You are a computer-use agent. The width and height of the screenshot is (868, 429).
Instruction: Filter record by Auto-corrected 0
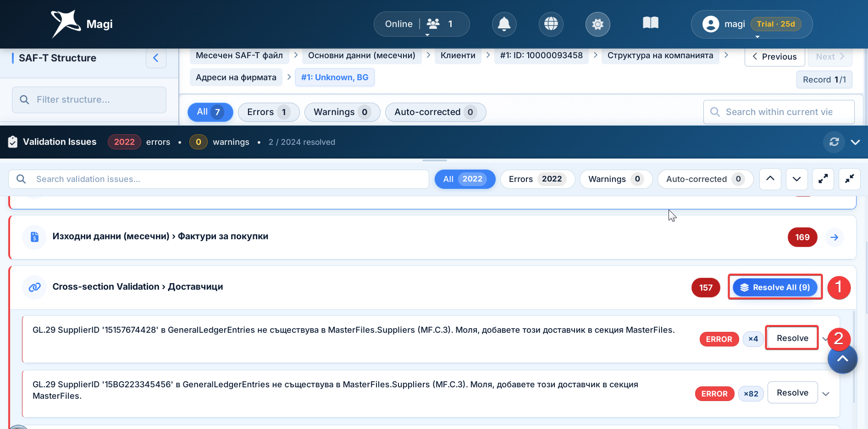pyautogui.click(x=436, y=112)
